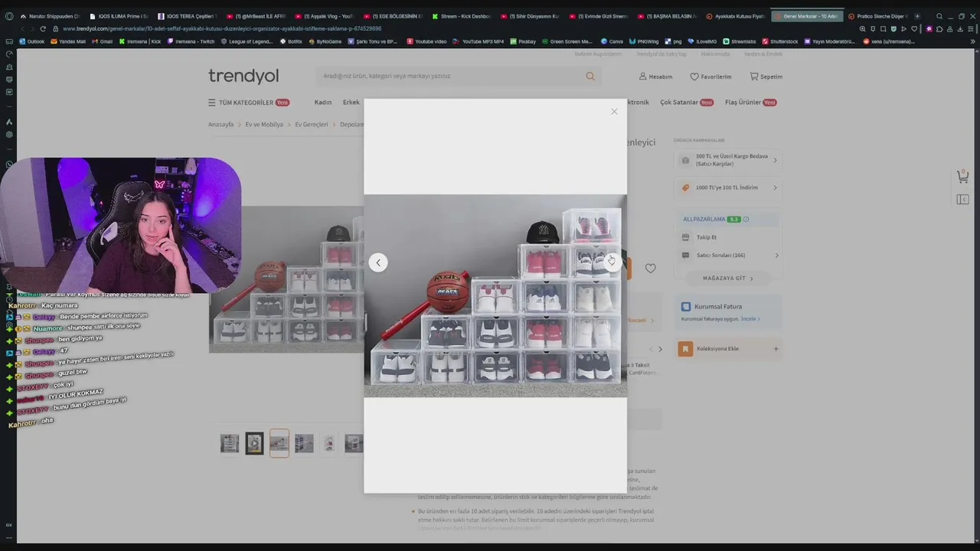Add product to favorites heart icon
The width and height of the screenshot is (980, 551).
(650, 269)
